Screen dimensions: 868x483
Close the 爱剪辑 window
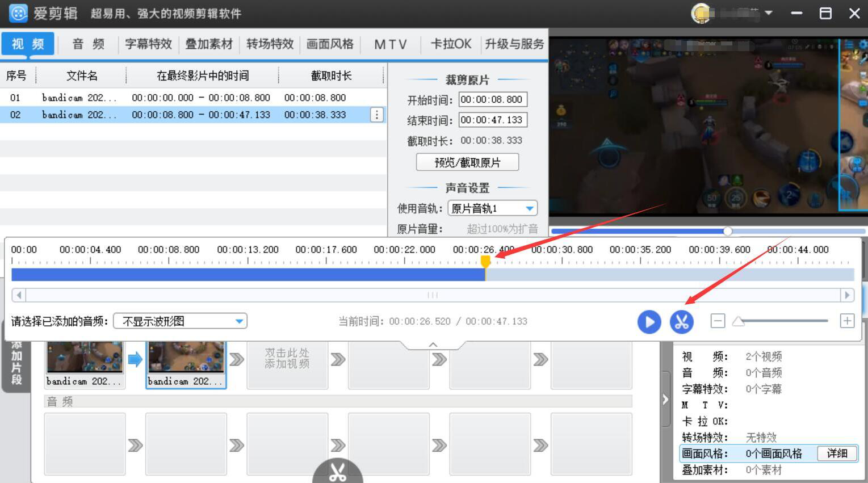coord(854,13)
